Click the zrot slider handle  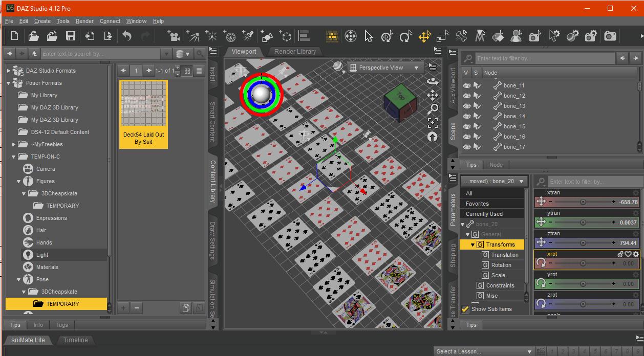pos(583,304)
